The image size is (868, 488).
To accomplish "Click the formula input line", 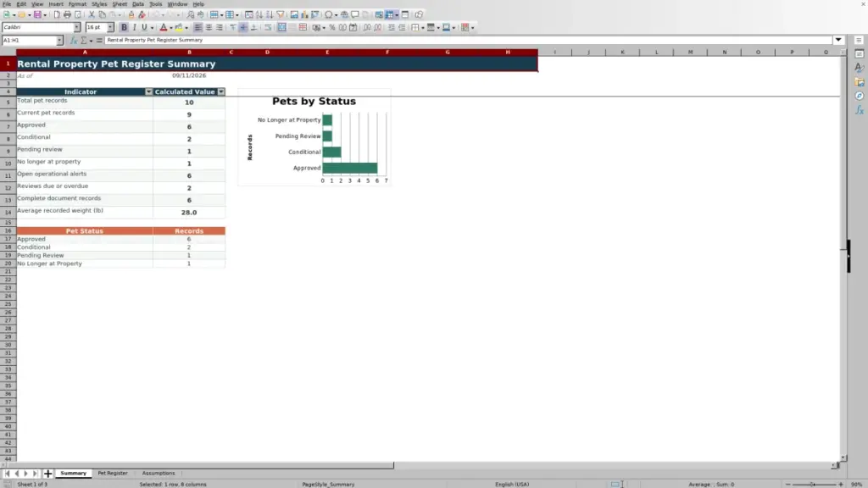I will pos(468,41).
